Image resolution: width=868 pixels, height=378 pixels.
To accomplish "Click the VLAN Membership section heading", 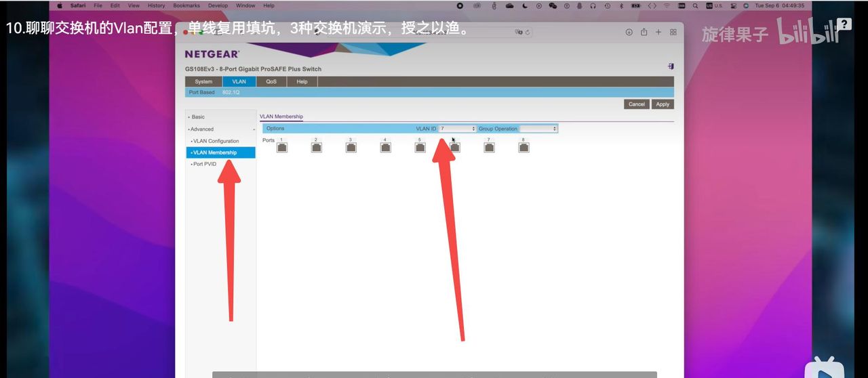I will coord(281,117).
